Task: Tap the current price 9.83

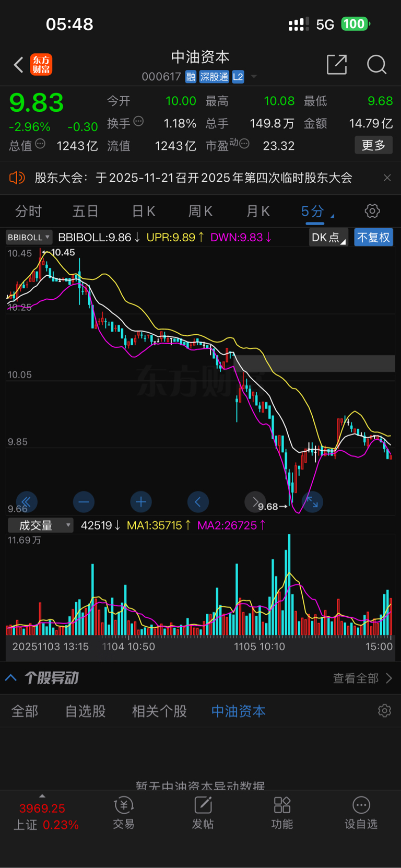Action: (37, 102)
